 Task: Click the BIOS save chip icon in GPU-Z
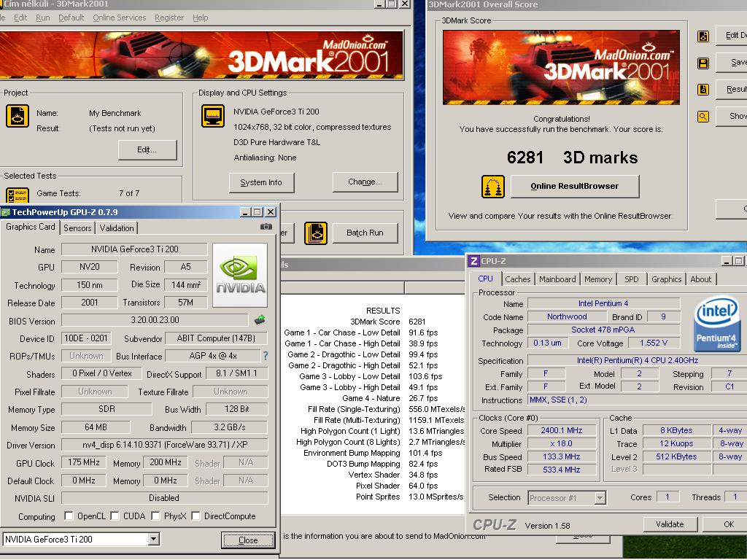[260, 320]
